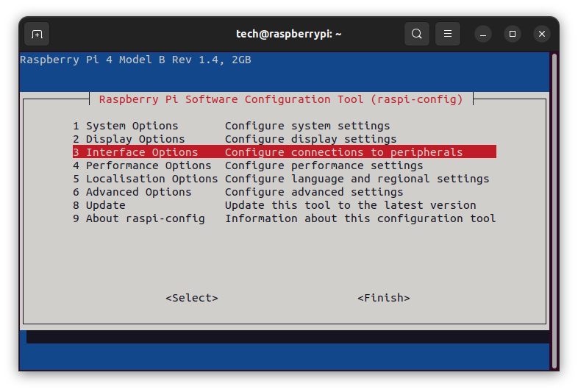The height and width of the screenshot is (392, 578).
Task: Click 'Update this tool to the latest version'
Action: pyautogui.click(x=351, y=205)
